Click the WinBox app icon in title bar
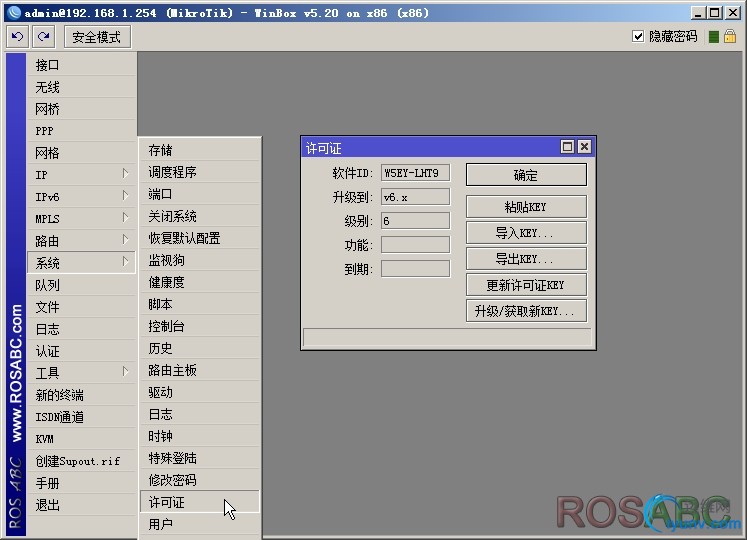 14,12
